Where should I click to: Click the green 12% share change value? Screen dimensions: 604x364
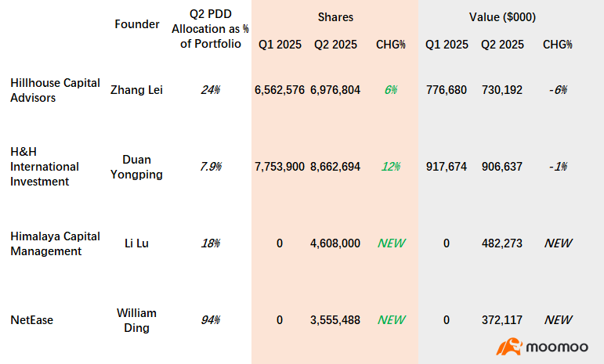click(x=391, y=166)
